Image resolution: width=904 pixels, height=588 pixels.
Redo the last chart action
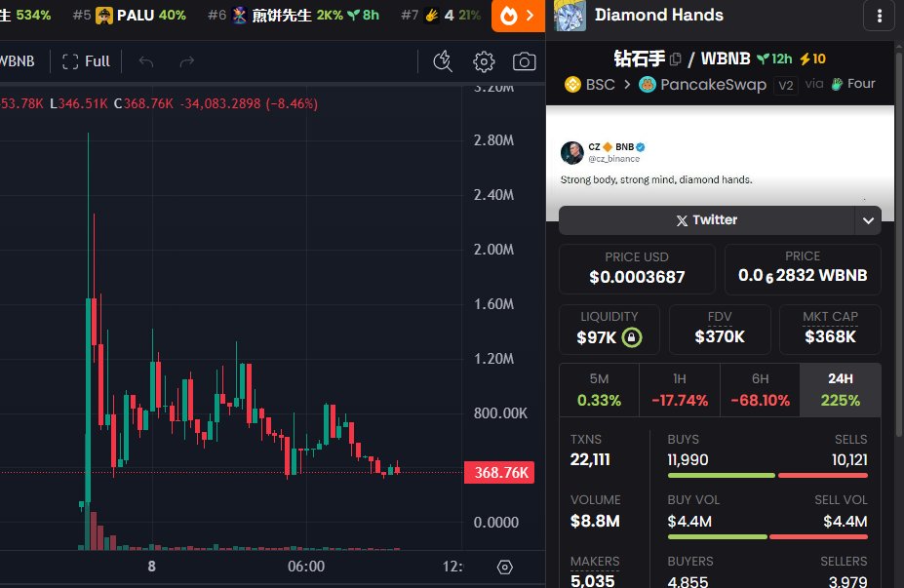[187, 61]
